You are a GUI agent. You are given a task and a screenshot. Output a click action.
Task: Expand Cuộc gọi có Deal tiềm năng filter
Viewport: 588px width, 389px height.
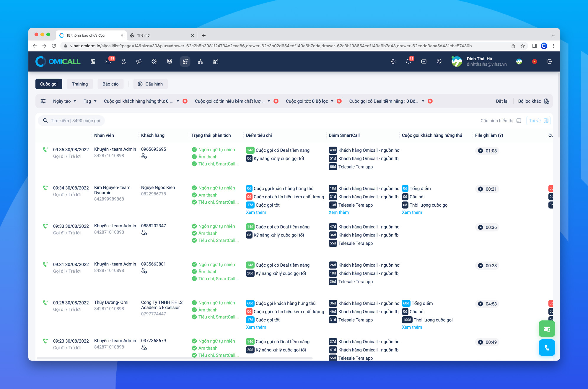423,101
